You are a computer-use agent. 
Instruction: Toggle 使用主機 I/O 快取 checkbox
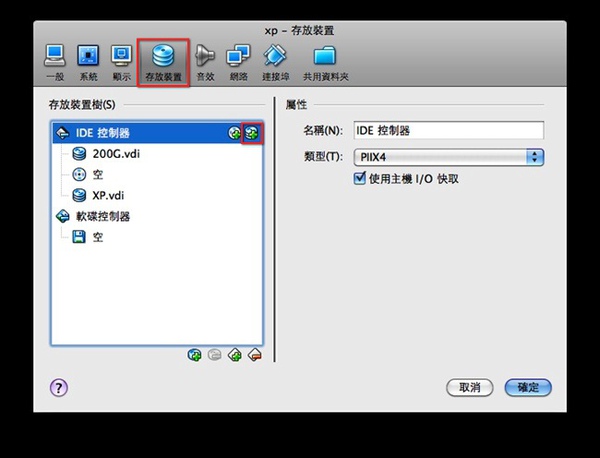360,178
